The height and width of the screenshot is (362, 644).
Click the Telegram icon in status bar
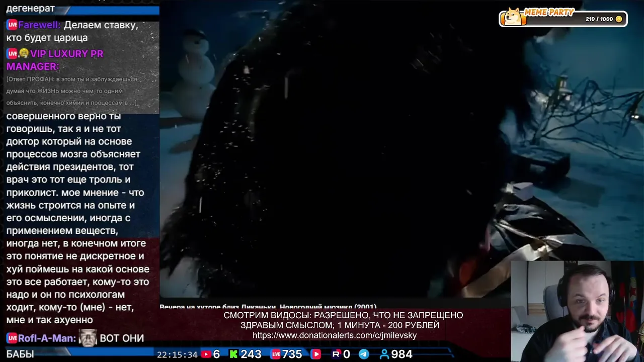(363, 354)
